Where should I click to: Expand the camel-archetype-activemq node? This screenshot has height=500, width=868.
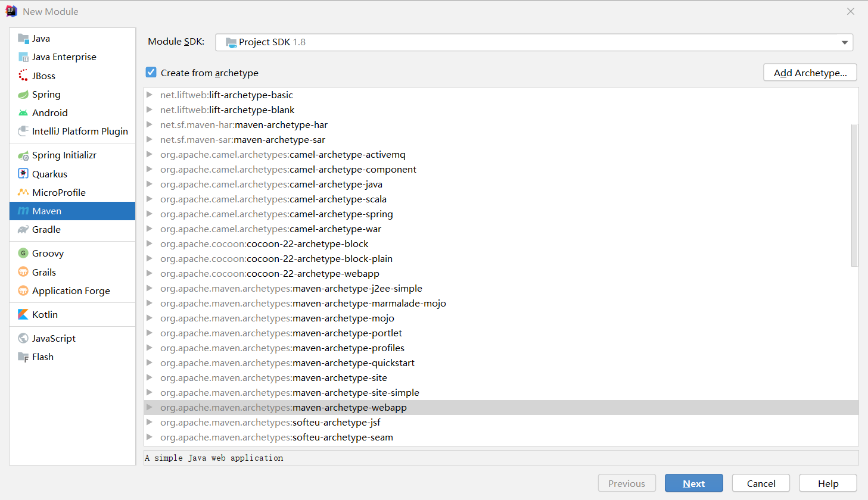tap(150, 154)
